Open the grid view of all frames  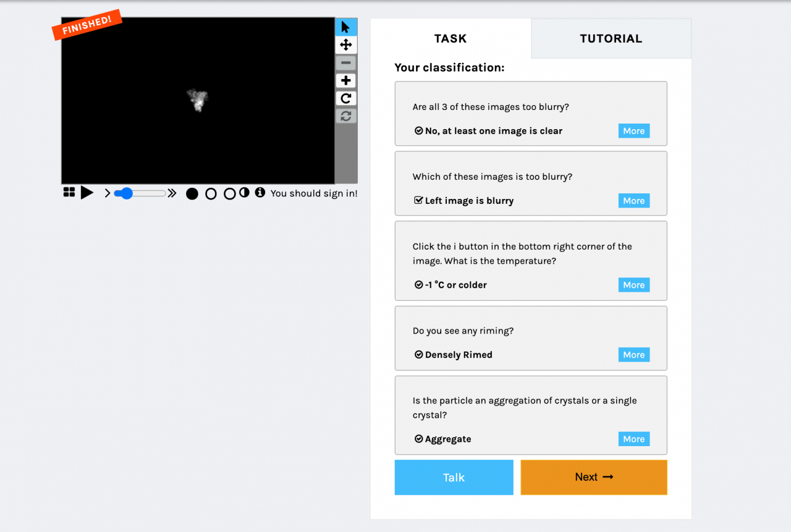click(69, 193)
